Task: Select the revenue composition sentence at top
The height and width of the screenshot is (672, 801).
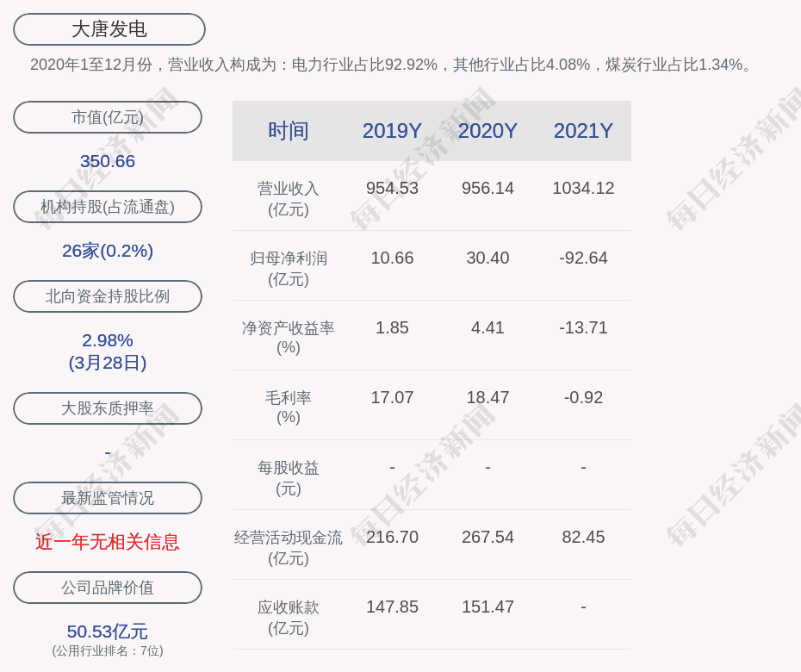Action: click(x=392, y=65)
